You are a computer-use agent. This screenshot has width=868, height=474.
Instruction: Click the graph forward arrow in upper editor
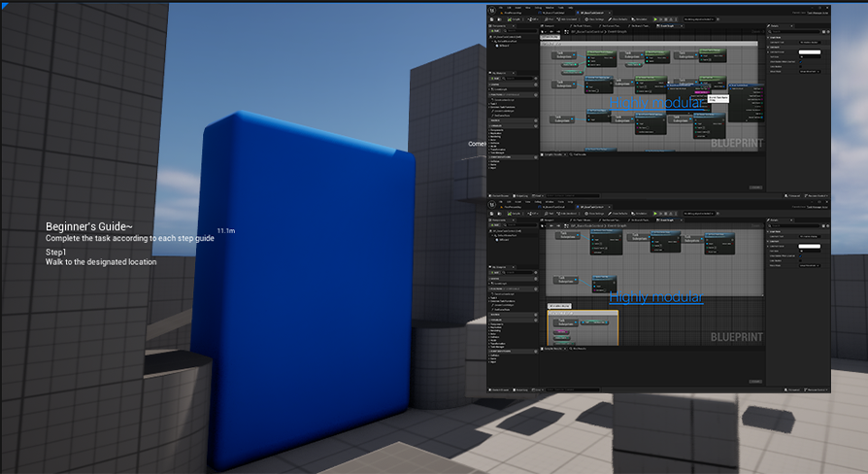pyautogui.click(x=558, y=31)
